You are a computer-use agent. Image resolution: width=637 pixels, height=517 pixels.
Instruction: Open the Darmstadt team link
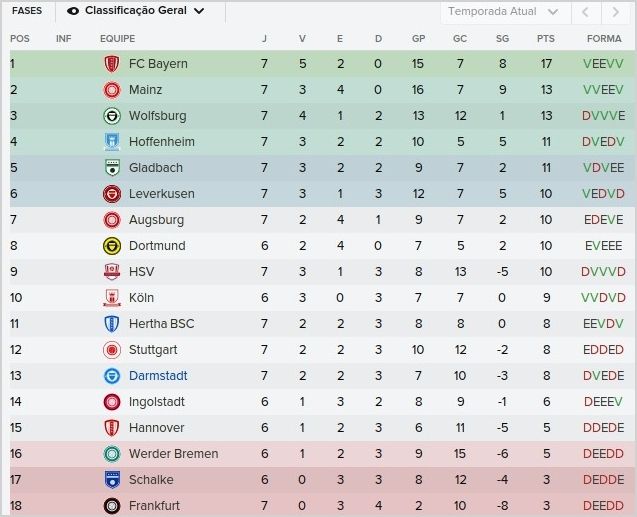coord(158,376)
